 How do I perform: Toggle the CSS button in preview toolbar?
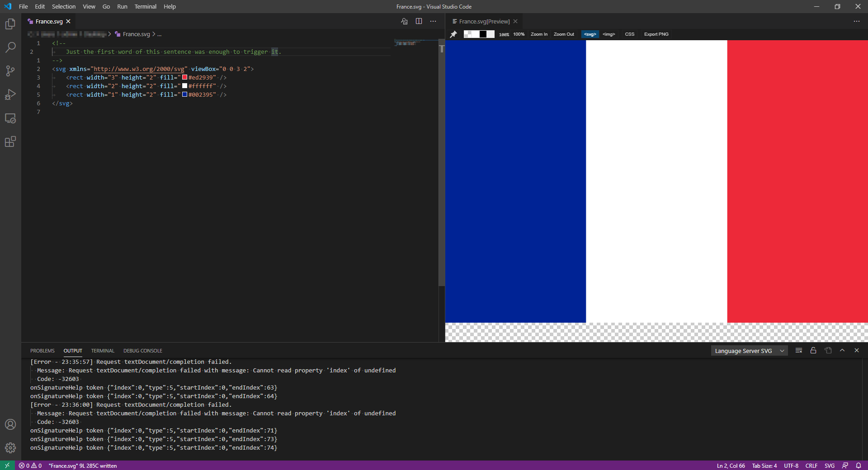(x=630, y=34)
